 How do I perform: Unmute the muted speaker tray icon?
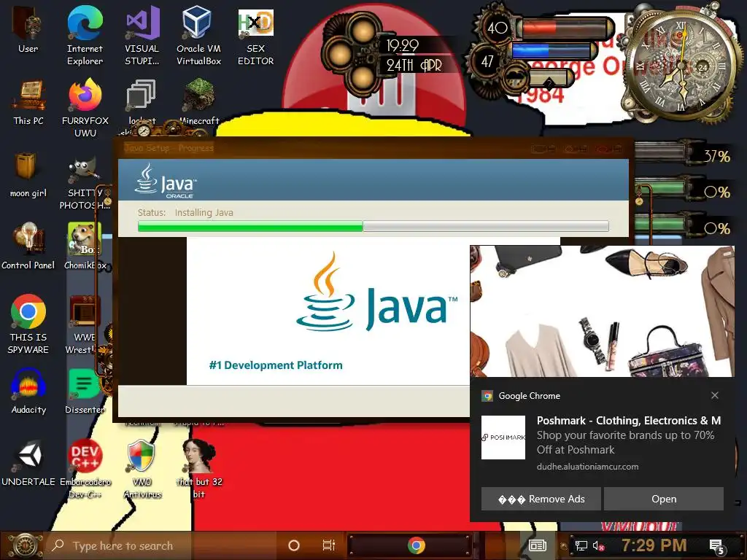point(598,545)
